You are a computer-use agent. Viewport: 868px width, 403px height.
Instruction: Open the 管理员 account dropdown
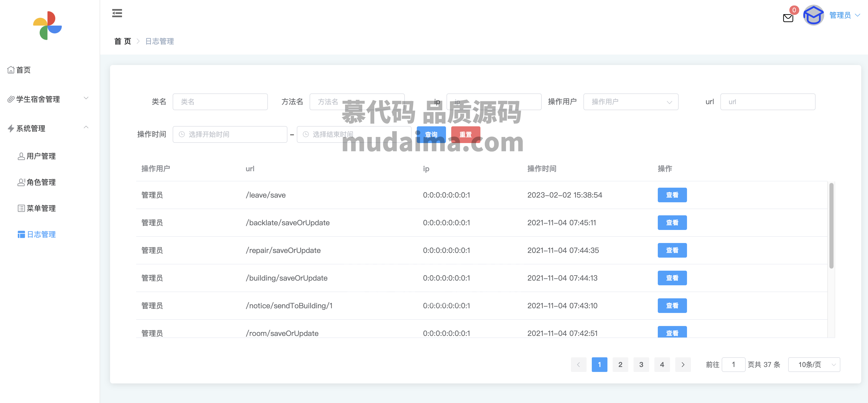(x=845, y=15)
